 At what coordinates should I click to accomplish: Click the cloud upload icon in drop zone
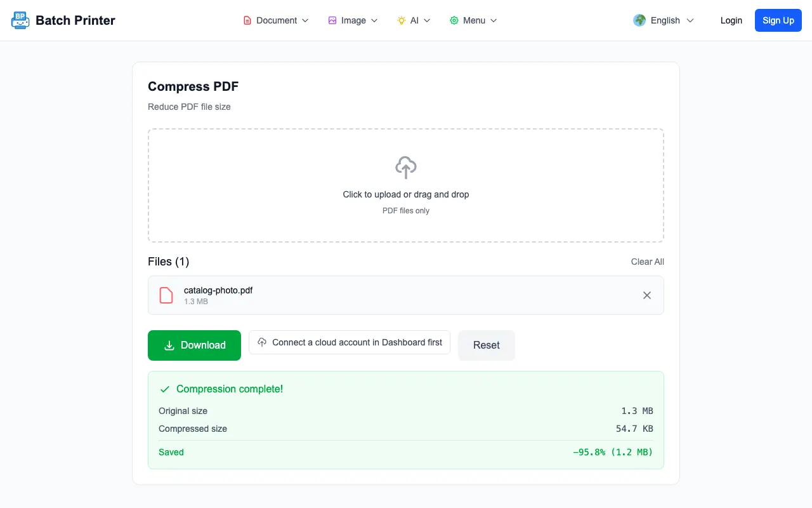406,168
